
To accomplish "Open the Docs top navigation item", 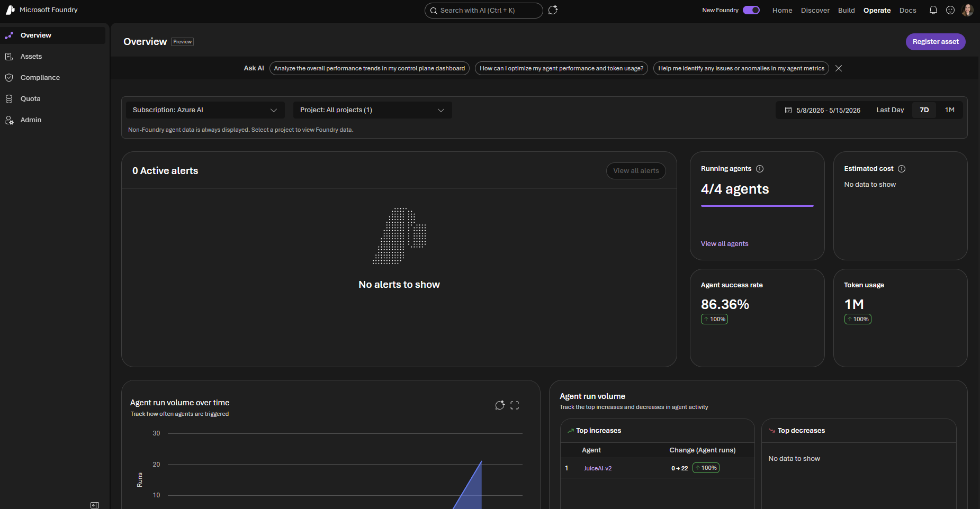I will coord(907,11).
